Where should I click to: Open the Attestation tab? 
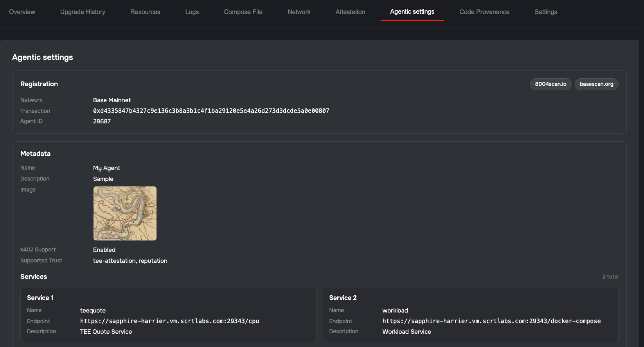tap(350, 12)
